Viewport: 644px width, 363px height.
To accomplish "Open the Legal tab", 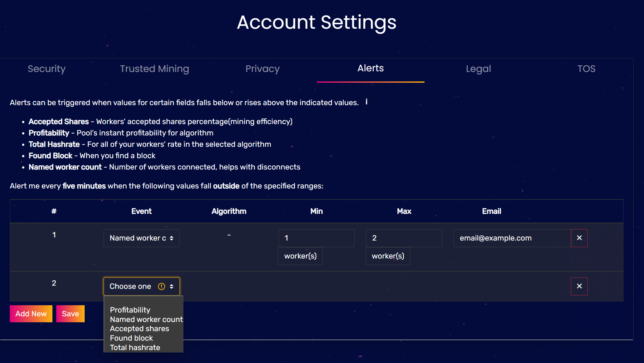I will tap(478, 69).
